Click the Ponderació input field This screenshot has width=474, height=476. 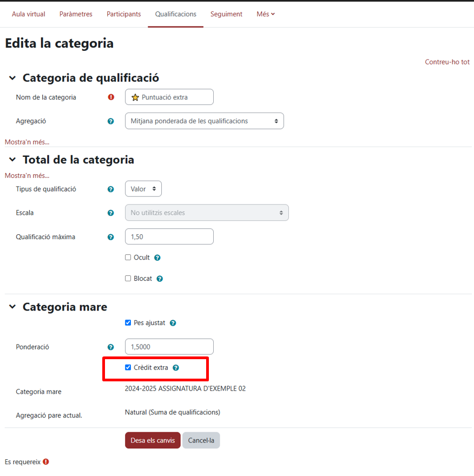(169, 347)
